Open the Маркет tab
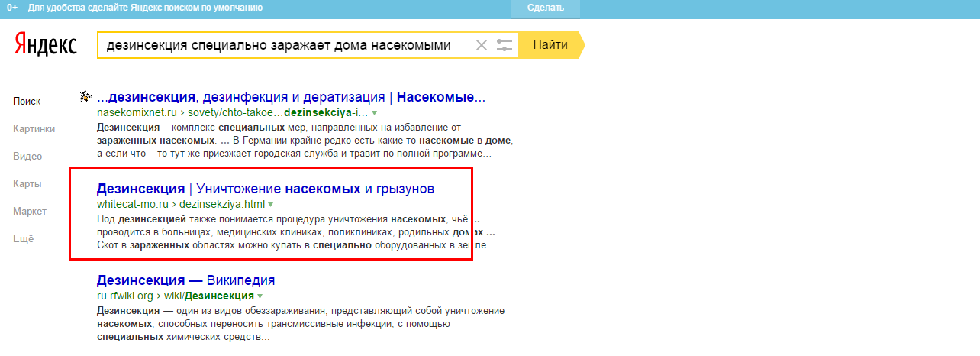Image resolution: width=980 pixels, height=356 pixels. 30,211
